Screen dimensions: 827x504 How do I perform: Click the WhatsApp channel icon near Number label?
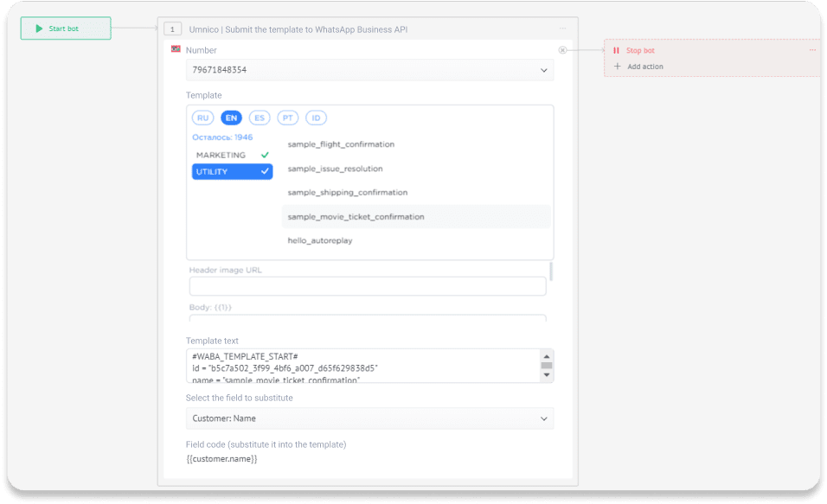pyautogui.click(x=175, y=50)
